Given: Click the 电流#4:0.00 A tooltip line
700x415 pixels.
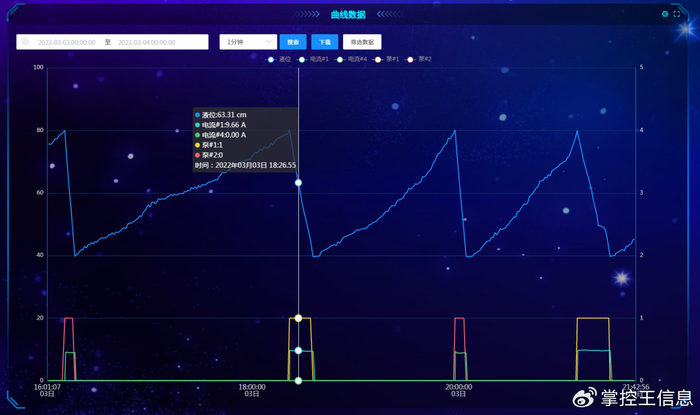Looking at the screenshot, I should (221, 135).
